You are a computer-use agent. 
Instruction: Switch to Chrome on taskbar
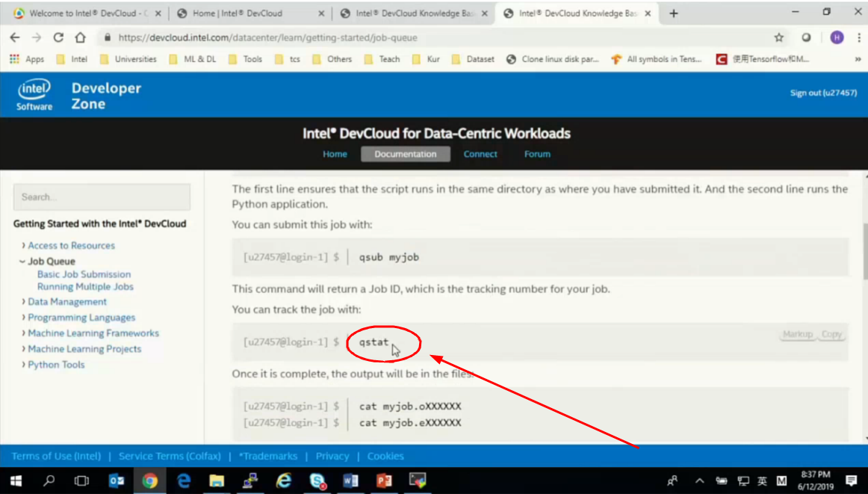(x=149, y=481)
